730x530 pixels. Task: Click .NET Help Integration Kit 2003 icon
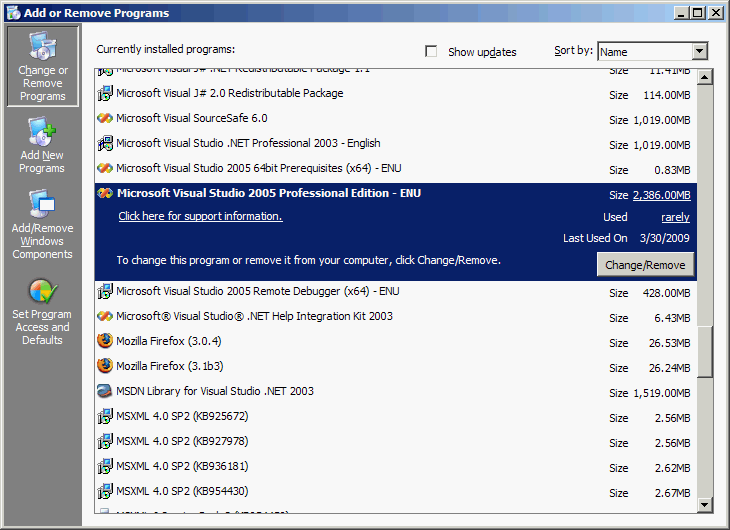tap(105, 316)
